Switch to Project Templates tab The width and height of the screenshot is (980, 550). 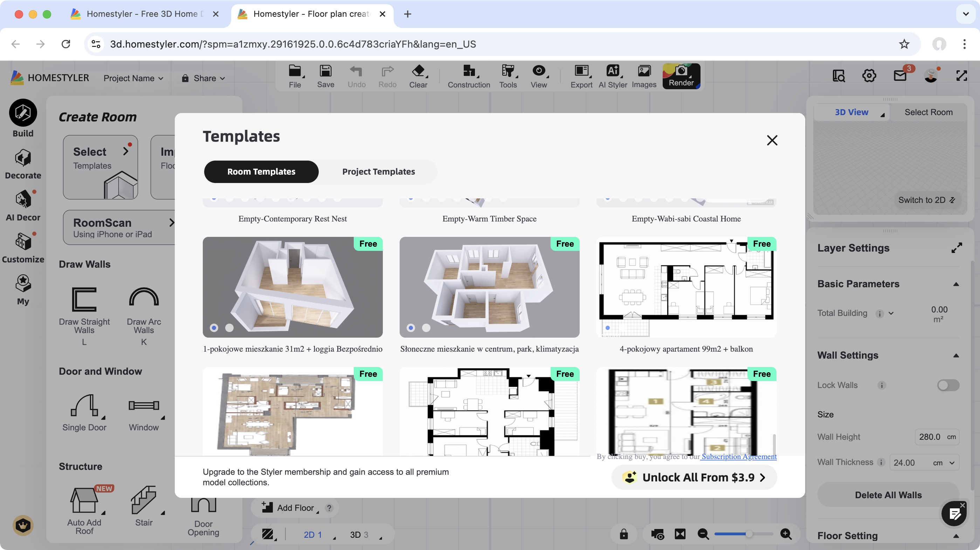tap(378, 171)
